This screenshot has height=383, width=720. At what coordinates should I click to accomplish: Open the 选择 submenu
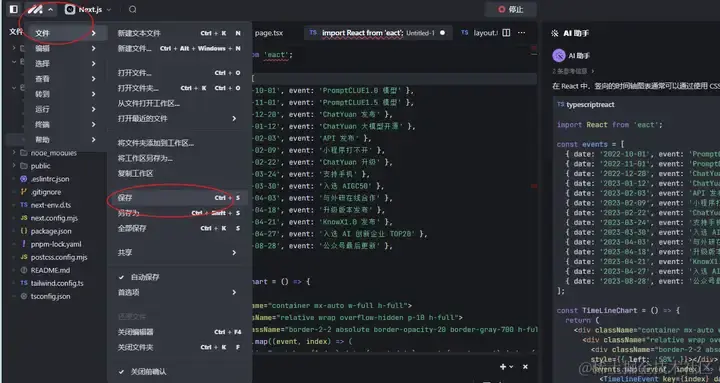65,63
